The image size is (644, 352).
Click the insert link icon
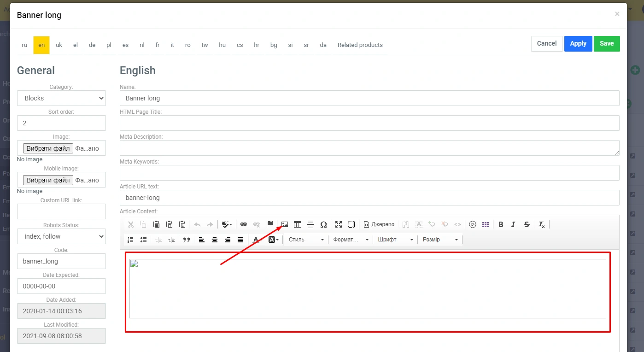coord(244,224)
